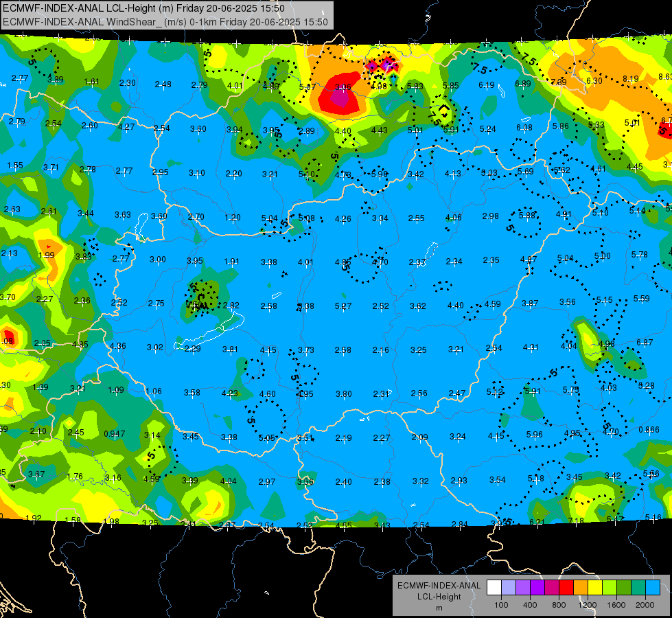This screenshot has height=618, width=672.
Task: Click the grid value '2.93'
Action: (x=459, y=481)
